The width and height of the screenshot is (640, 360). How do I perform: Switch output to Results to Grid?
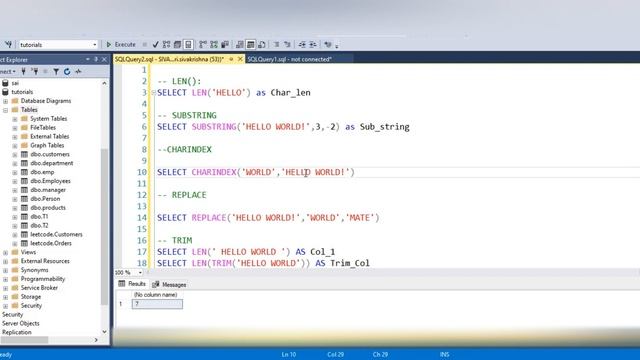click(251, 44)
